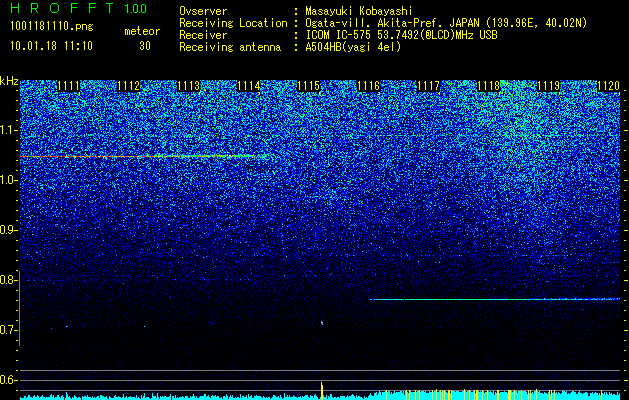Image resolution: width=629 pixels, height=400 pixels.
Task: Click the observer name Masayuki Kobayashi
Action: 359,11
